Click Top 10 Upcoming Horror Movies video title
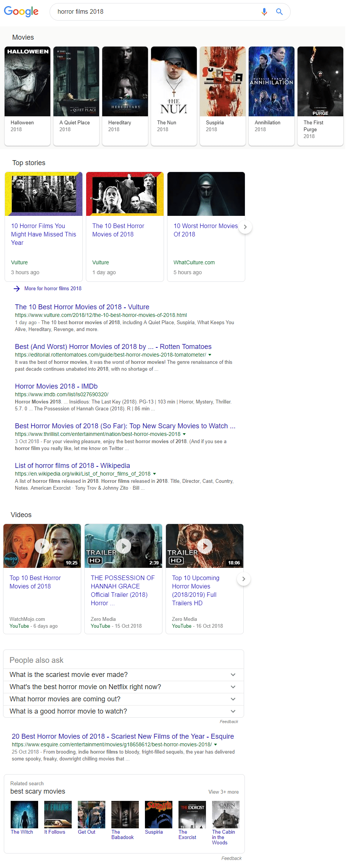 pos(196,590)
